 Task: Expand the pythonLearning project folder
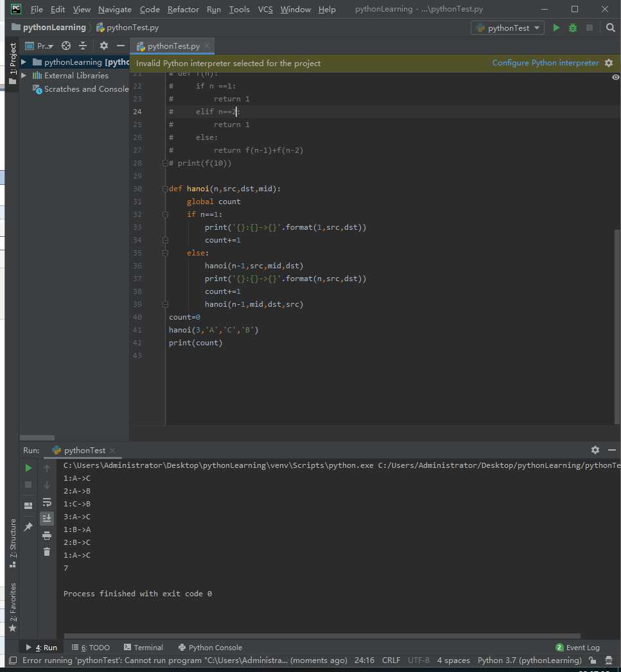pyautogui.click(x=24, y=62)
